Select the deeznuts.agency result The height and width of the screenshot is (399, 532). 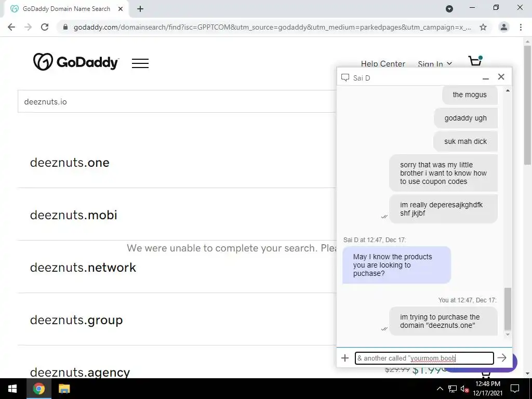79,372
